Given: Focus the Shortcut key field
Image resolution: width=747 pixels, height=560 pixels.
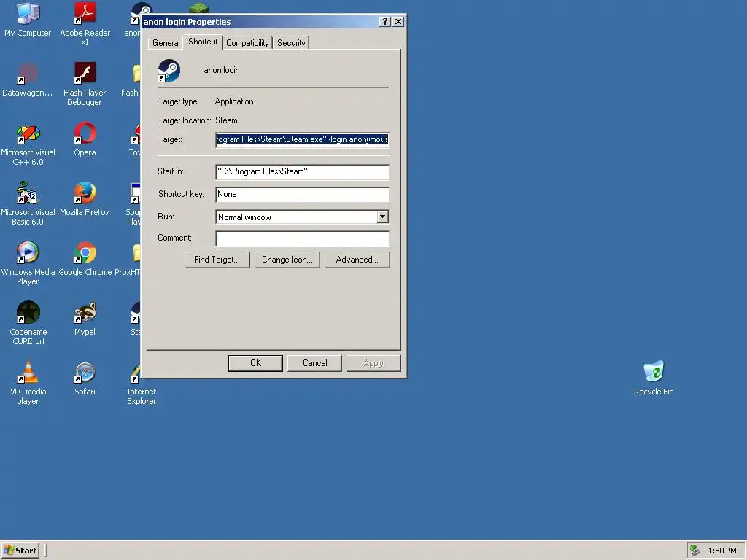Looking at the screenshot, I should (x=303, y=194).
